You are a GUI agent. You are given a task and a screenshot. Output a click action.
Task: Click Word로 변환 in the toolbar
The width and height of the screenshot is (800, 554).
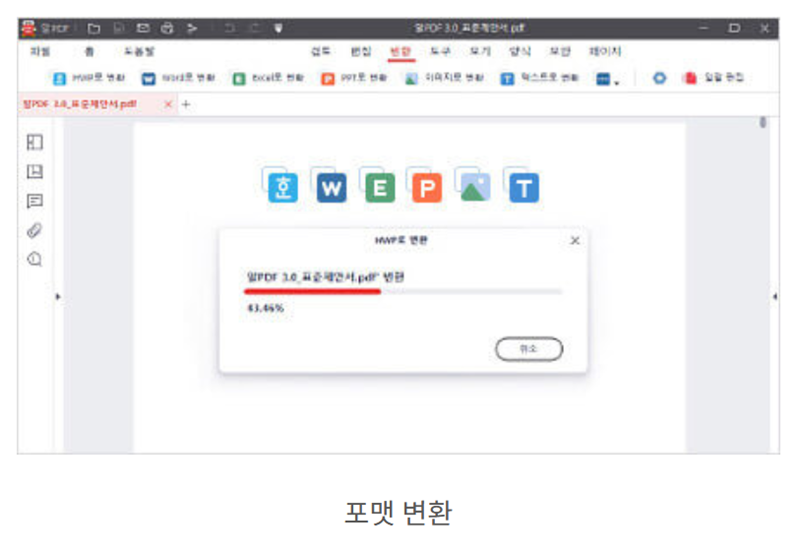[178, 78]
